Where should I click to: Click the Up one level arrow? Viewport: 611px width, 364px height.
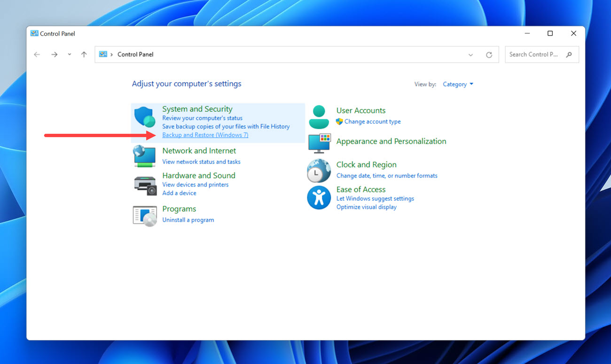tap(84, 54)
